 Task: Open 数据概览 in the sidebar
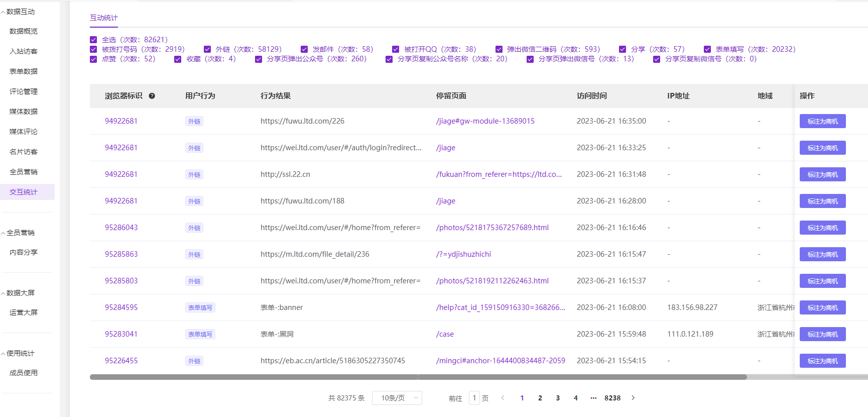[24, 31]
